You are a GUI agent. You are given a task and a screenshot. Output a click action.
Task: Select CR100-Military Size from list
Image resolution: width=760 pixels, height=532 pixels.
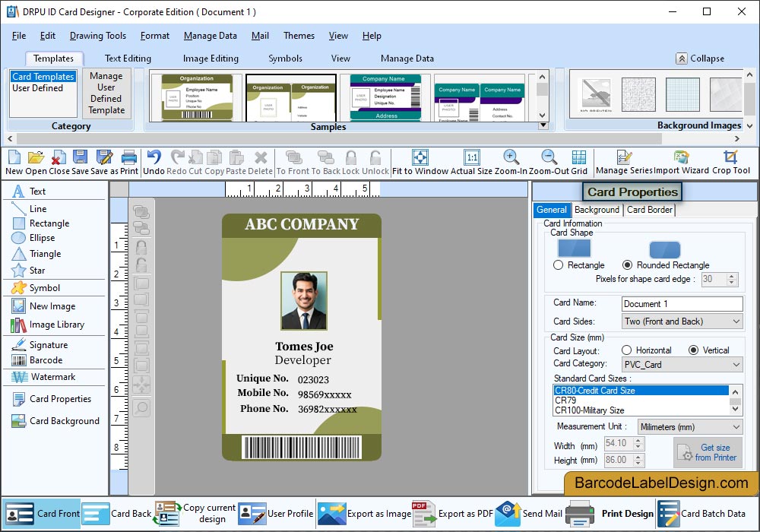coord(590,410)
